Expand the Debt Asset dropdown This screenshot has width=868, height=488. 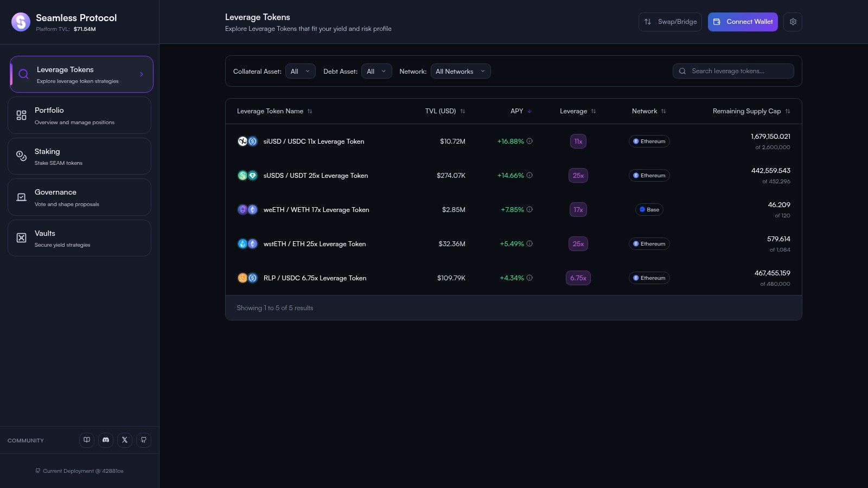pos(376,71)
